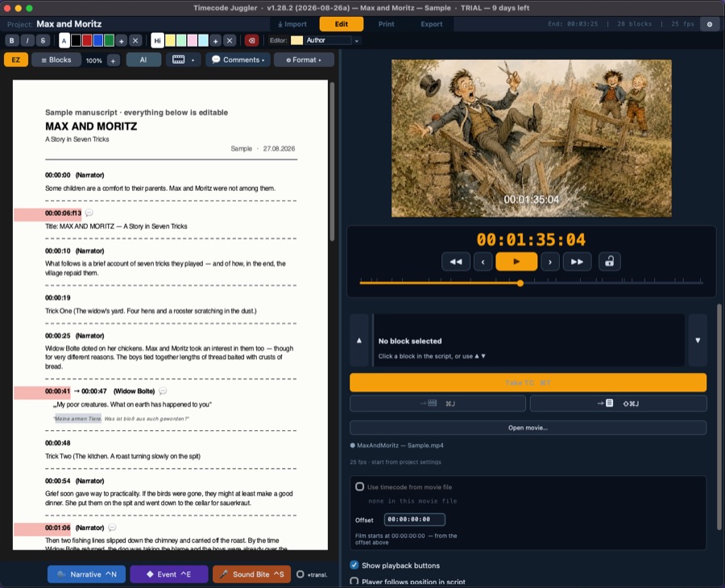Viewport: 725px width, 588px height.
Task: Click the filmstrip icon in the toolbar
Action: point(179,60)
